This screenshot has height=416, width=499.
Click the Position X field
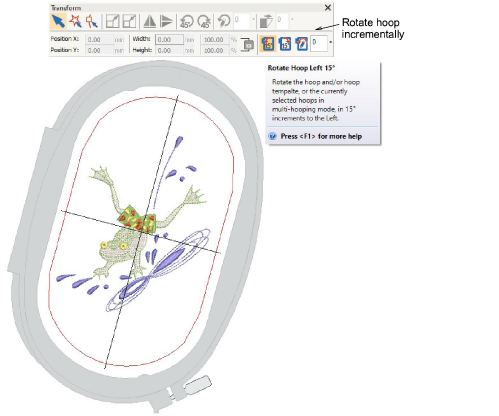99,40
